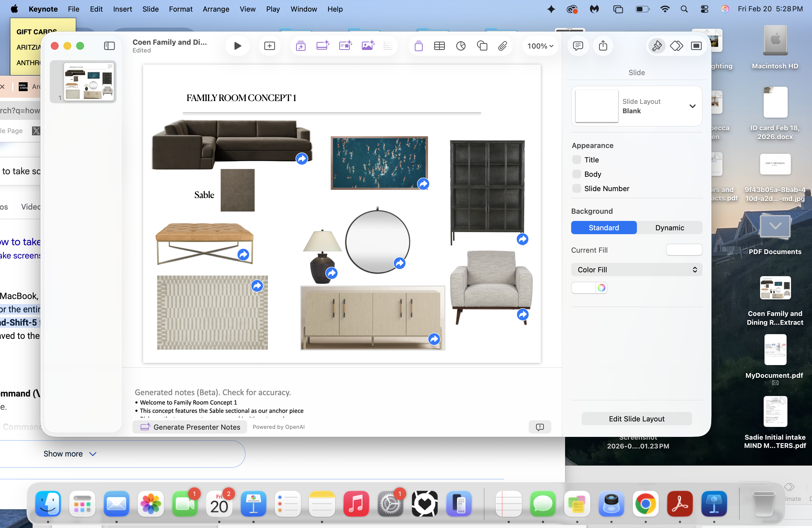
Task: Toggle the slide navigator sidebar icon
Action: pyautogui.click(x=109, y=46)
